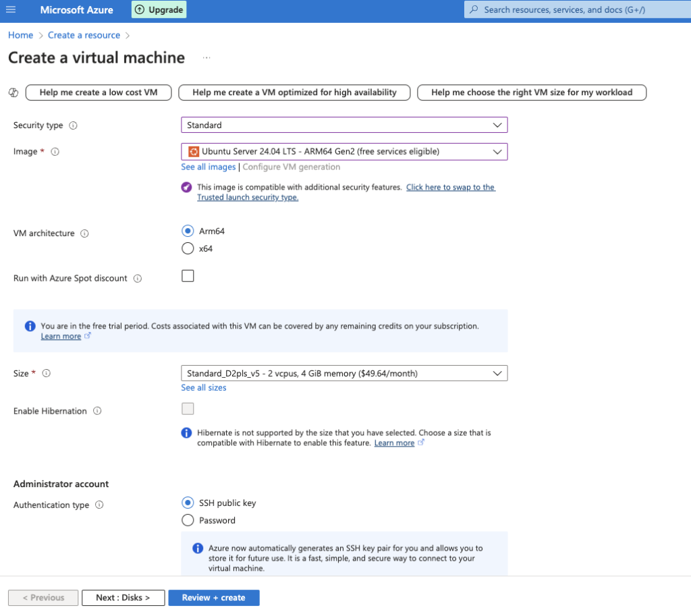Go to Next: Disks step

[123, 598]
